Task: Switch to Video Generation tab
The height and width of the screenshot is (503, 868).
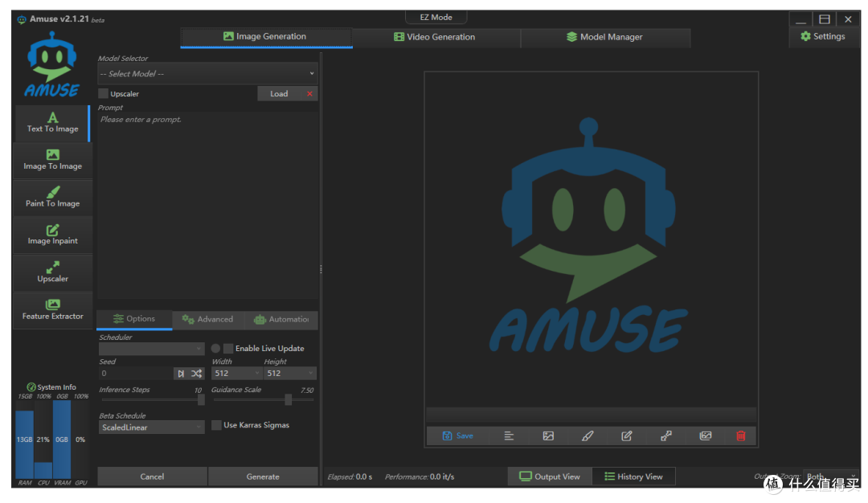Action: 435,37
